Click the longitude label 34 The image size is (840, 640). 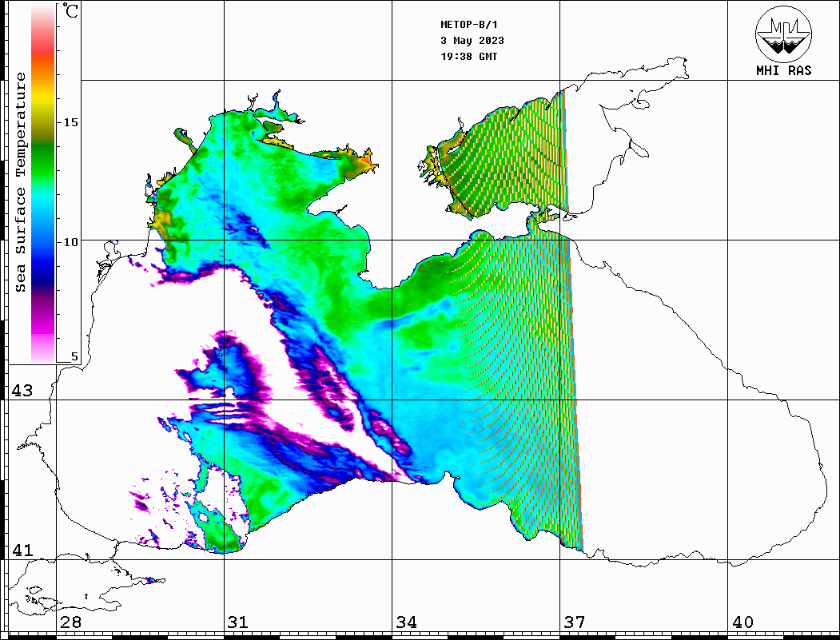(x=406, y=622)
